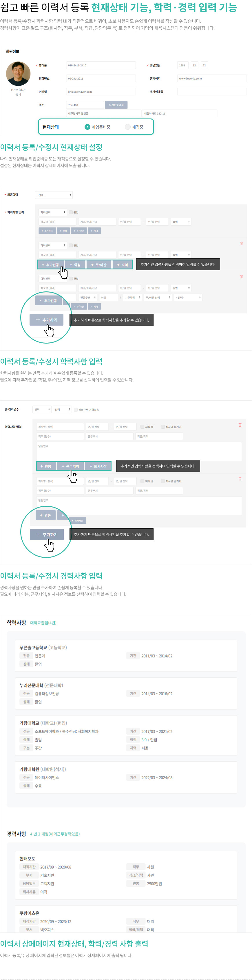
Task: Open 학력선택 dropdown in first education entry
Action: point(52,212)
